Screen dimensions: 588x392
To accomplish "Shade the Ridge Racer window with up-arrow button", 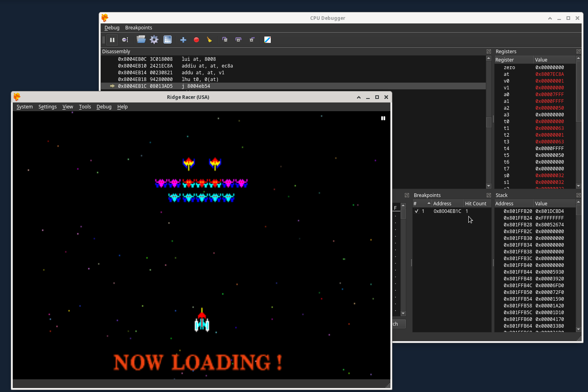I will [x=359, y=97].
